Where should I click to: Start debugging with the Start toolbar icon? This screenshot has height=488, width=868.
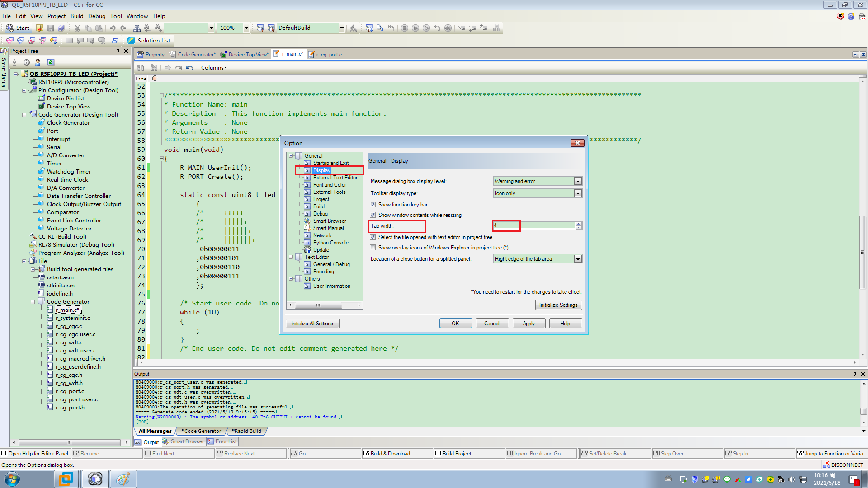click(x=17, y=28)
